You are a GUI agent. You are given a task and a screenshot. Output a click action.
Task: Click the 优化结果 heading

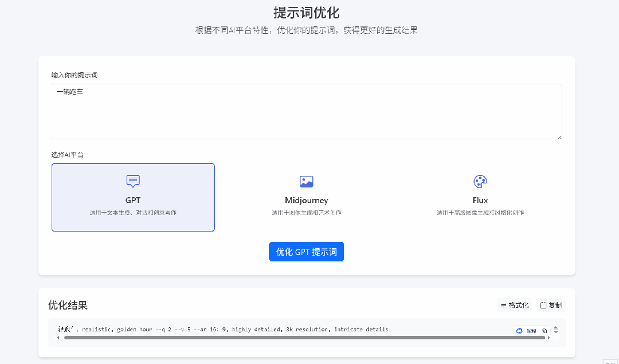[x=68, y=305]
